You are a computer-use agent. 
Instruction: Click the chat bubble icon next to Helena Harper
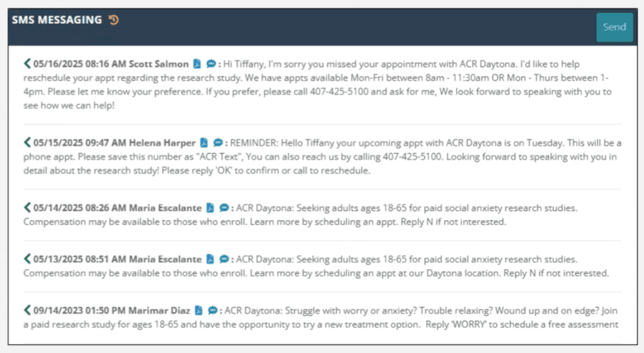[x=218, y=143]
